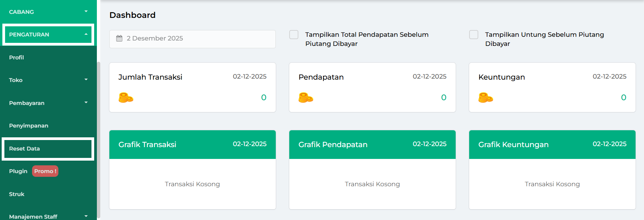
Task: Expand the Manajemen Staff submenu
Action: click(x=86, y=216)
